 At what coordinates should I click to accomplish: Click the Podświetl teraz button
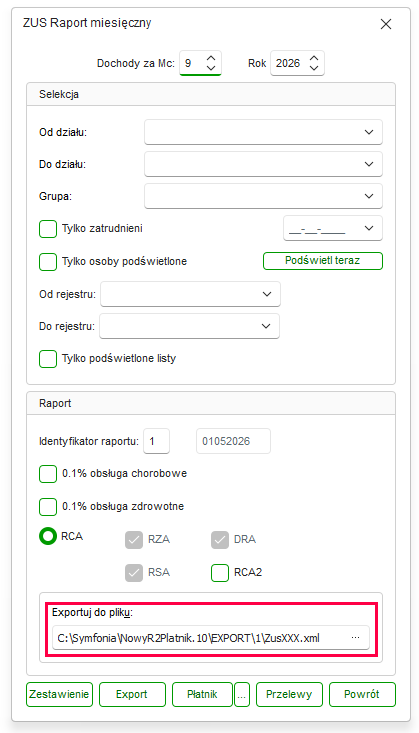(x=323, y=261)
